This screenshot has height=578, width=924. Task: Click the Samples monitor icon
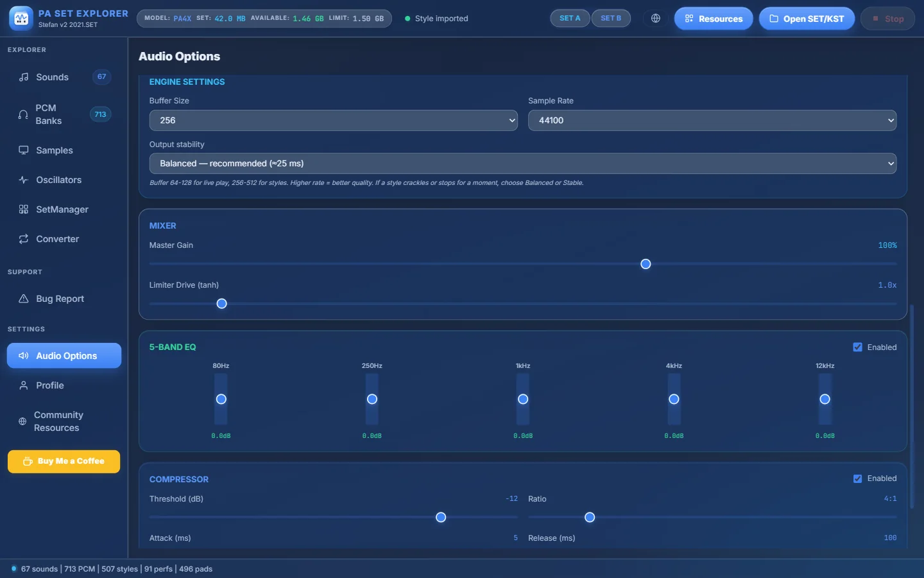pyautogui.click(x=24, y=150)
